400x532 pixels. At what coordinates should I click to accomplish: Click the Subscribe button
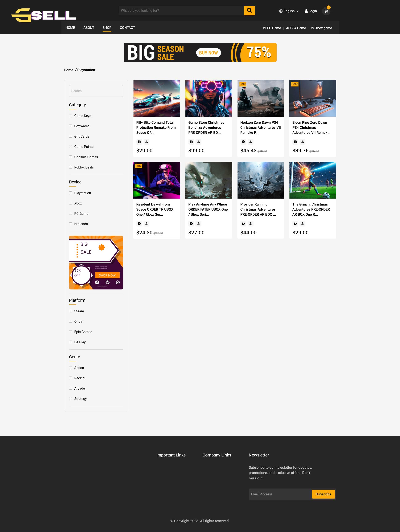click(323, 494)
